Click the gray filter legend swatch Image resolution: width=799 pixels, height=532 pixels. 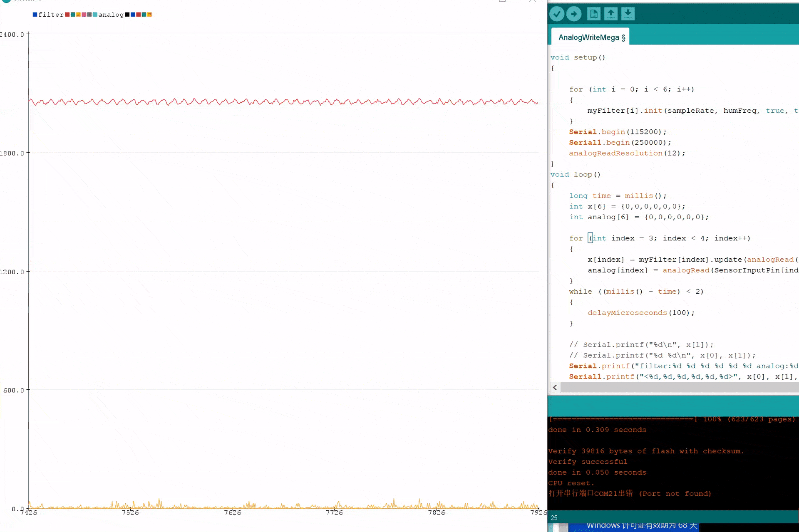89,15
